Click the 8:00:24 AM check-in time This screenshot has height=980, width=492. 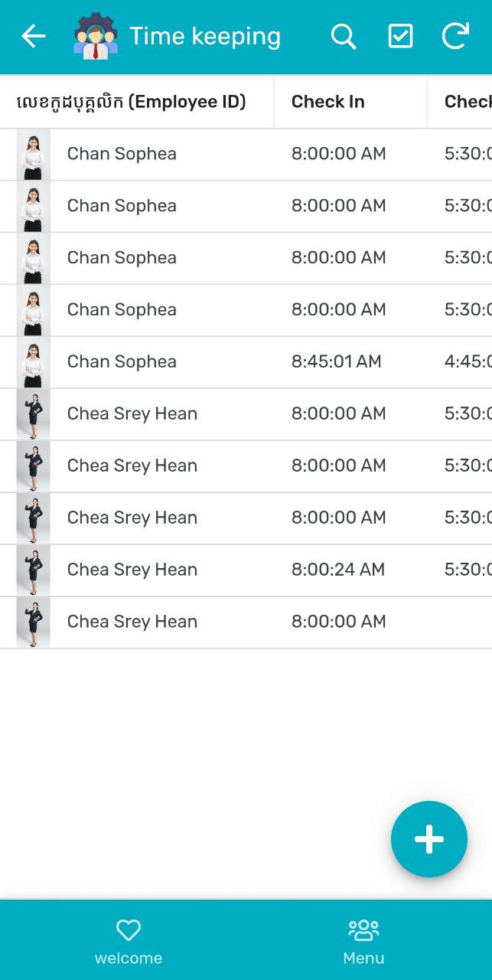pyautogui.click(x=337, y=570)
